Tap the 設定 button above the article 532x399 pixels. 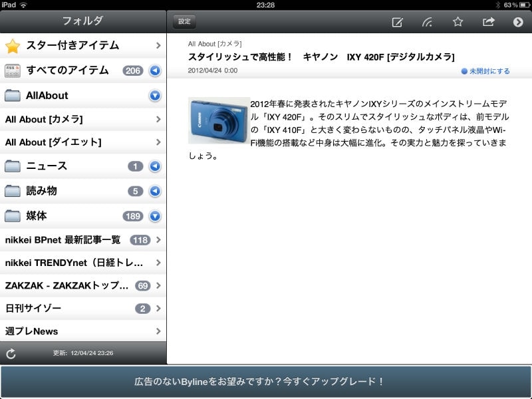coord(184,21)
